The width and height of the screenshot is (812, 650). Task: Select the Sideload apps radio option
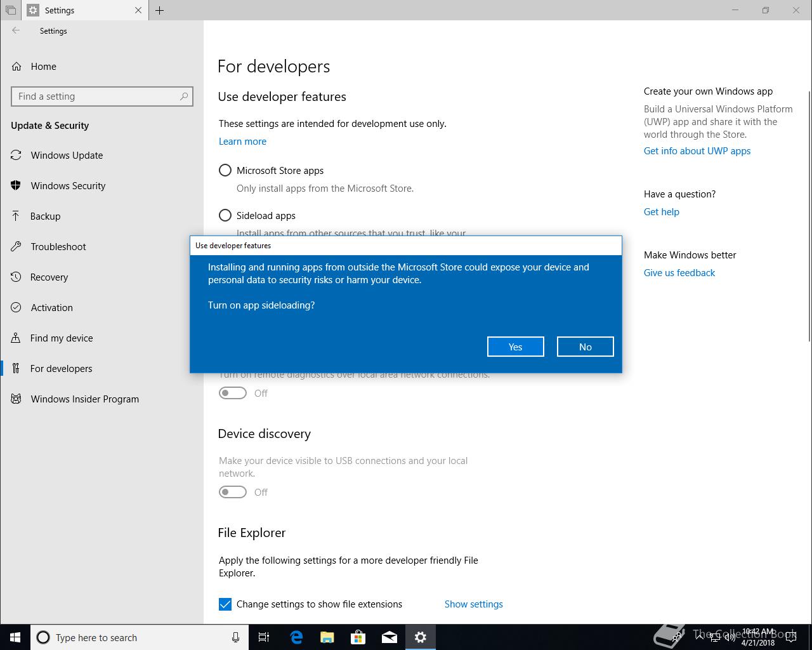pos(225,216)
